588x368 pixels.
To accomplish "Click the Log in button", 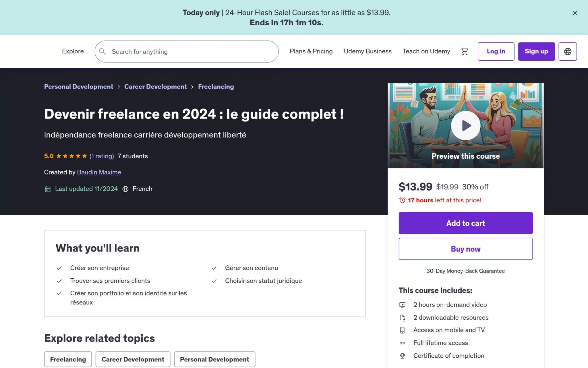I will (x=496, y=51).
